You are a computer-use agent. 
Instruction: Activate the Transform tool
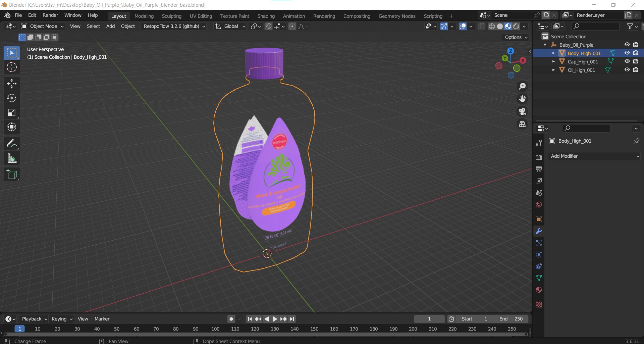pos(12,127)
